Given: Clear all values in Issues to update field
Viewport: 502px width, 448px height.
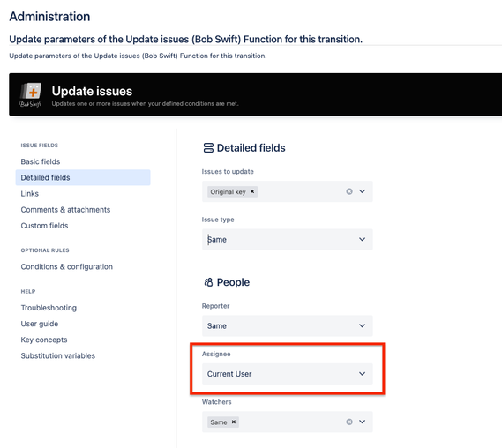Looking at the screenshot, I should coord(349,191).
